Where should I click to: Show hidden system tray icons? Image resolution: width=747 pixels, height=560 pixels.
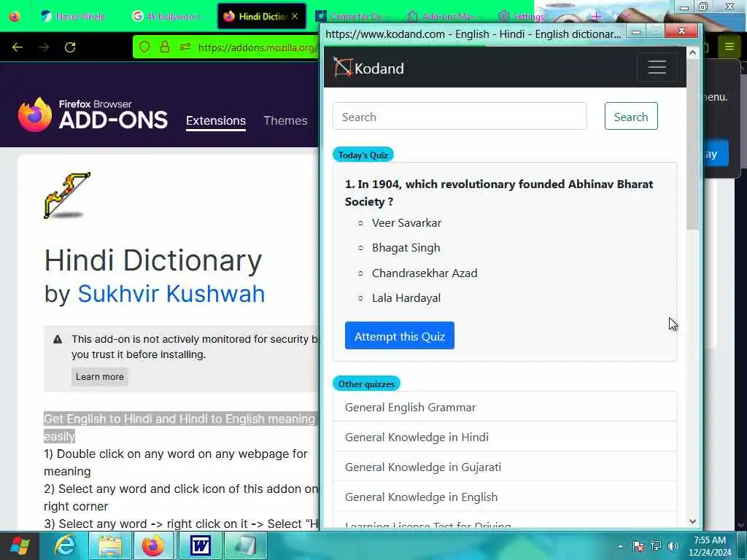(620, 546)
